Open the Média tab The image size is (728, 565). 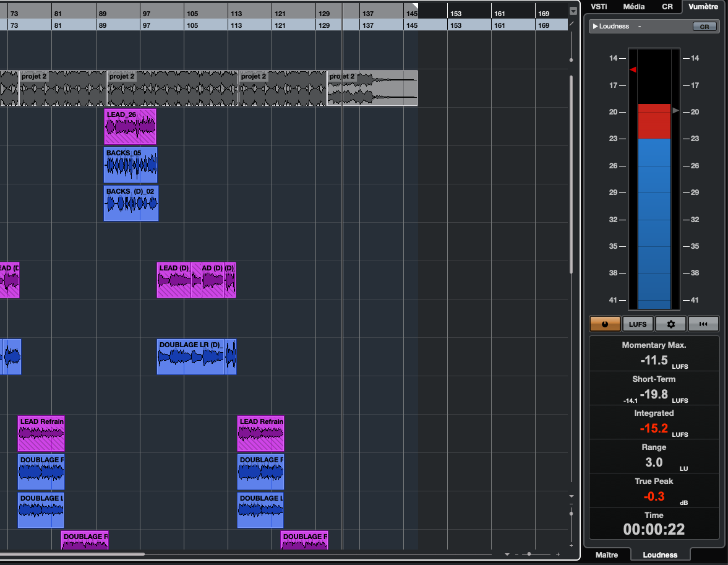click(x=634, y=7)
